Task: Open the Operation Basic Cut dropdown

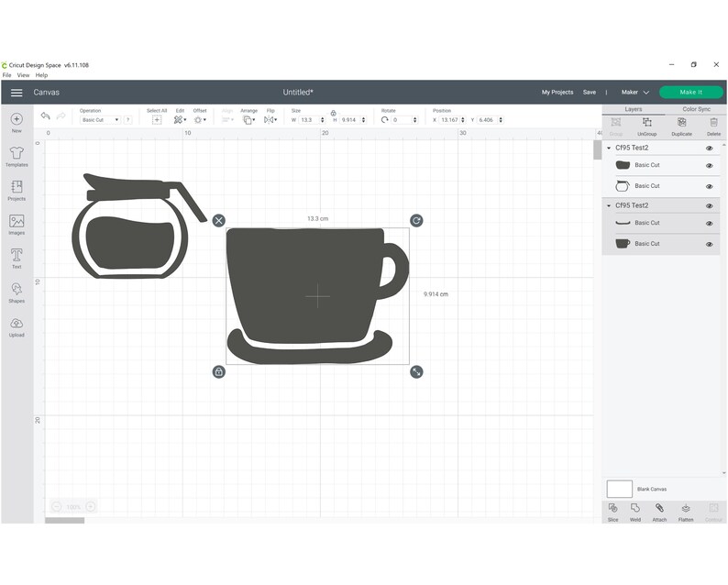Action: tap(100, 120)
